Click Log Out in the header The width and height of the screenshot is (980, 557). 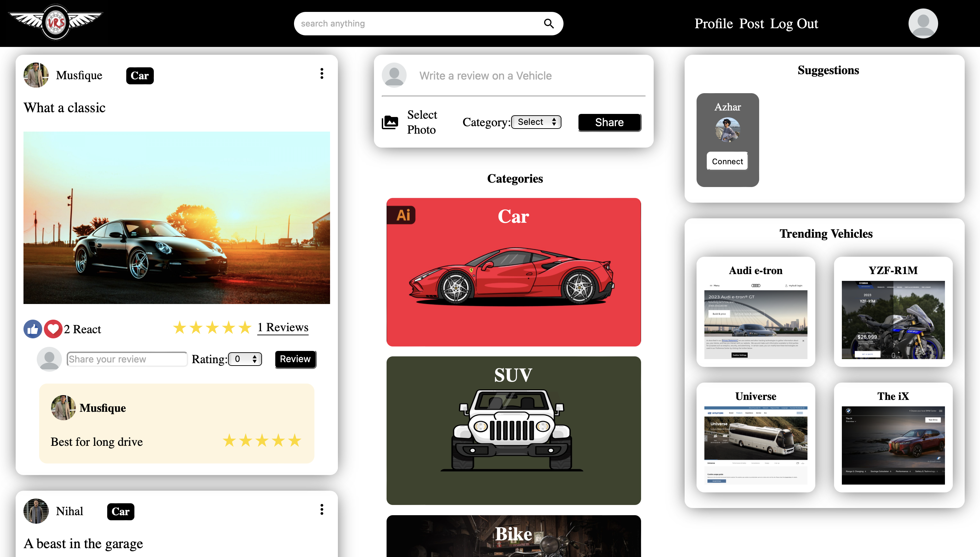pyautogui.click(x=794, y=24)
